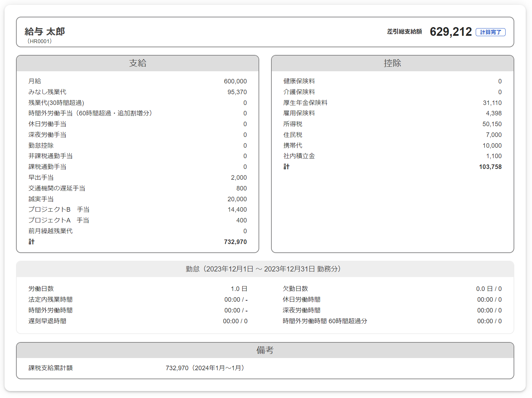Click the deduction total 103,758
Viewport: 532px width, 398px height.
[490, 167]
